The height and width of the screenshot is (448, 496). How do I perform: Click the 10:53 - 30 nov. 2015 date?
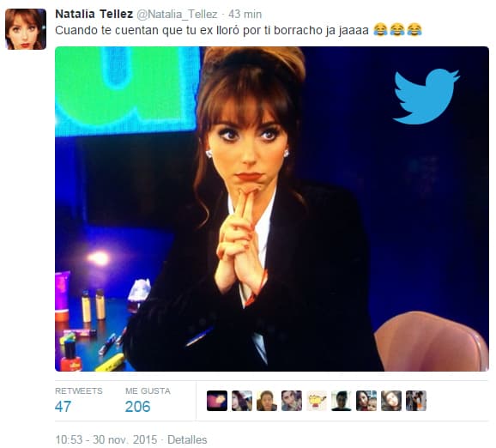pos(106,439)
